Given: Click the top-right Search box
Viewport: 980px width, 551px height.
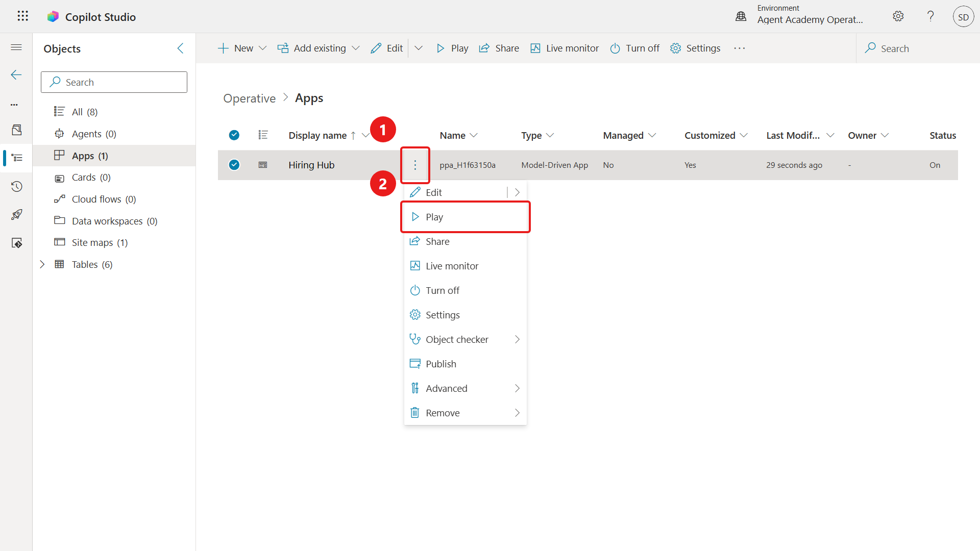Looking at the screenshot, I should (918, 48).
